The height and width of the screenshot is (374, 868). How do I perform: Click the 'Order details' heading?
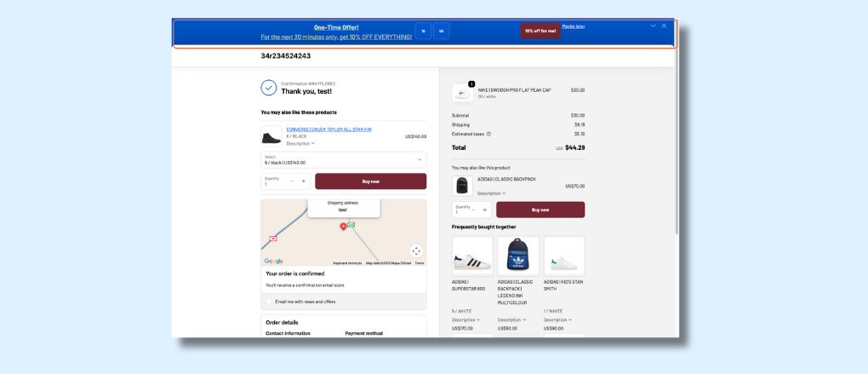[x=282, y=323]
